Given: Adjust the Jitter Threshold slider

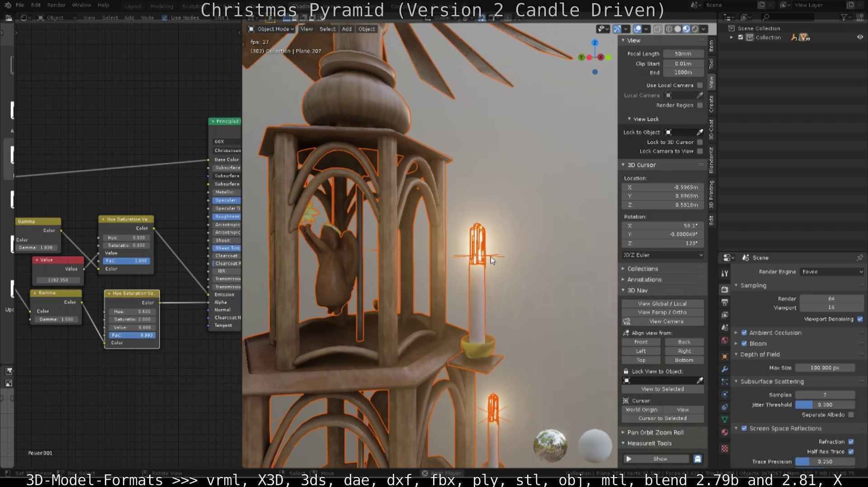Looking at the screenshot, I should (825, 405).
